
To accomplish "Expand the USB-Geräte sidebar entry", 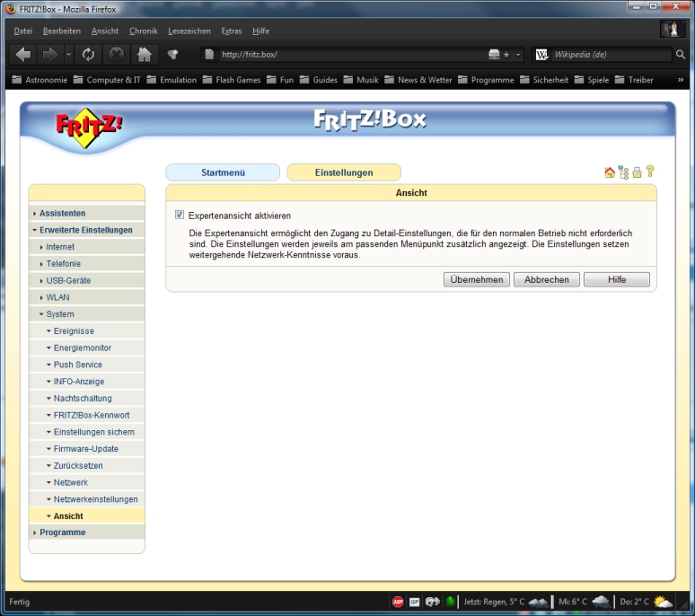I will 87,280.
